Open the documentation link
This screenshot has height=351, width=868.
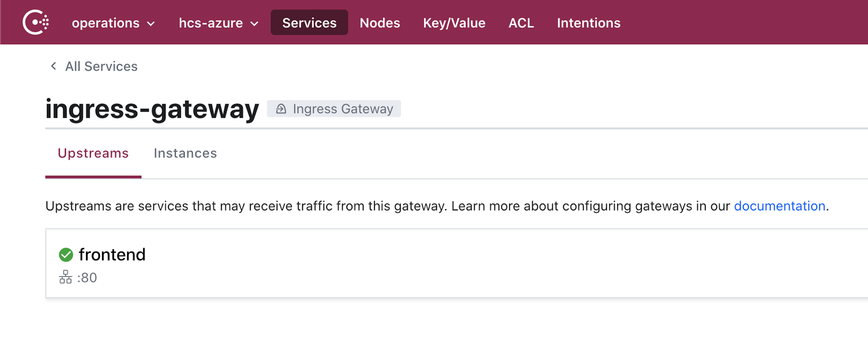[780, 206]
